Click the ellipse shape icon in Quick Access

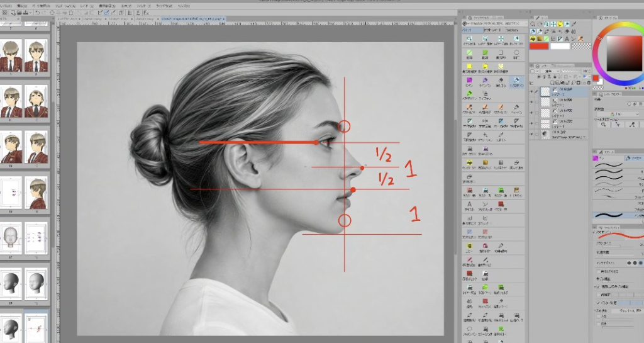(x=516, y=53)
